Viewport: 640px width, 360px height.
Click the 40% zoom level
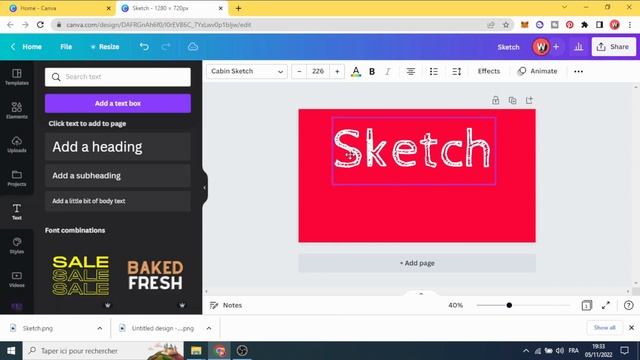tap(456, 305)
